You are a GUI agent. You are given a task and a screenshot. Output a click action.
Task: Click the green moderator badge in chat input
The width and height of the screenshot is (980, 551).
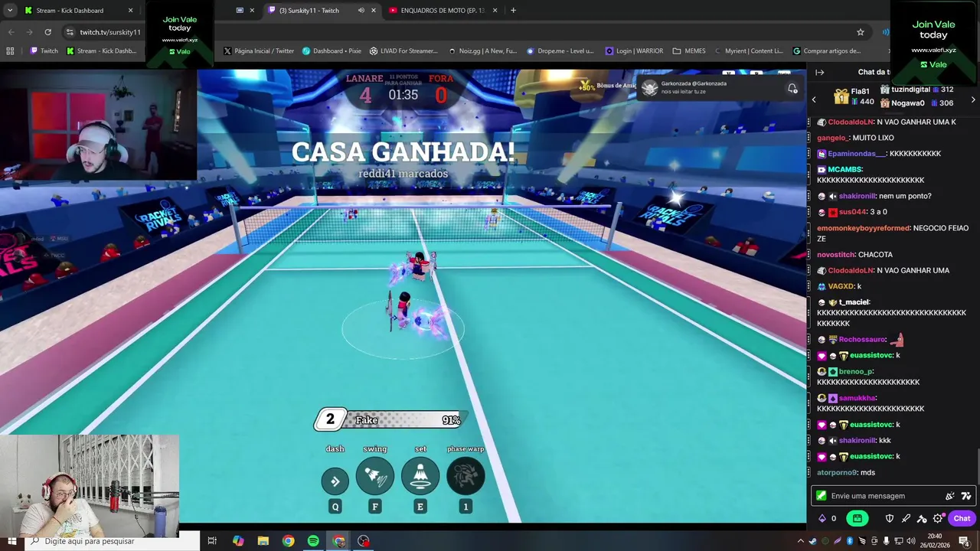pyautogui.click(x=822, y=496)
